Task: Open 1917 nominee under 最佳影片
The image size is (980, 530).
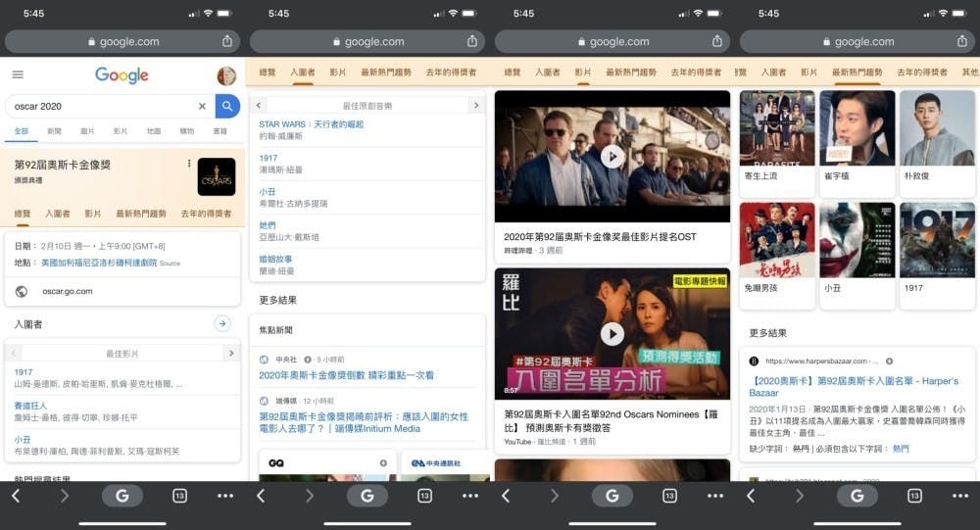Action: point(24,372)
